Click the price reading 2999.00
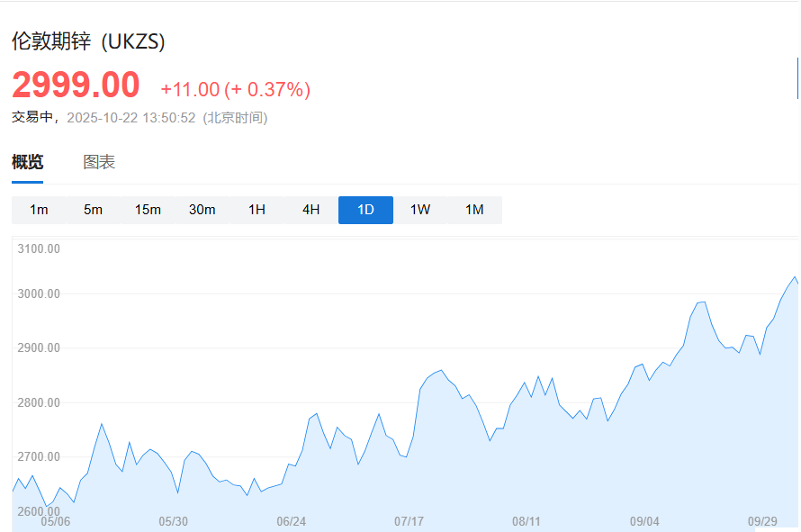 coord(75,86)
